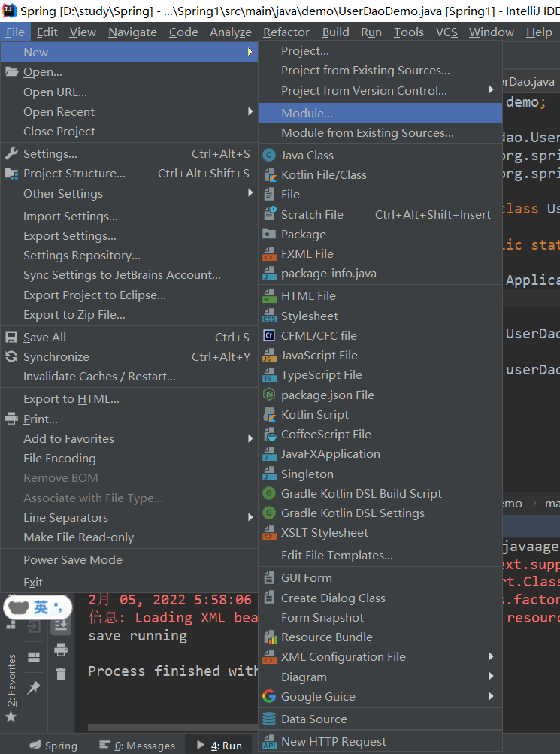Toggle Power Save Mode
The width and height of the screenshot is (560, 754).
129,560
